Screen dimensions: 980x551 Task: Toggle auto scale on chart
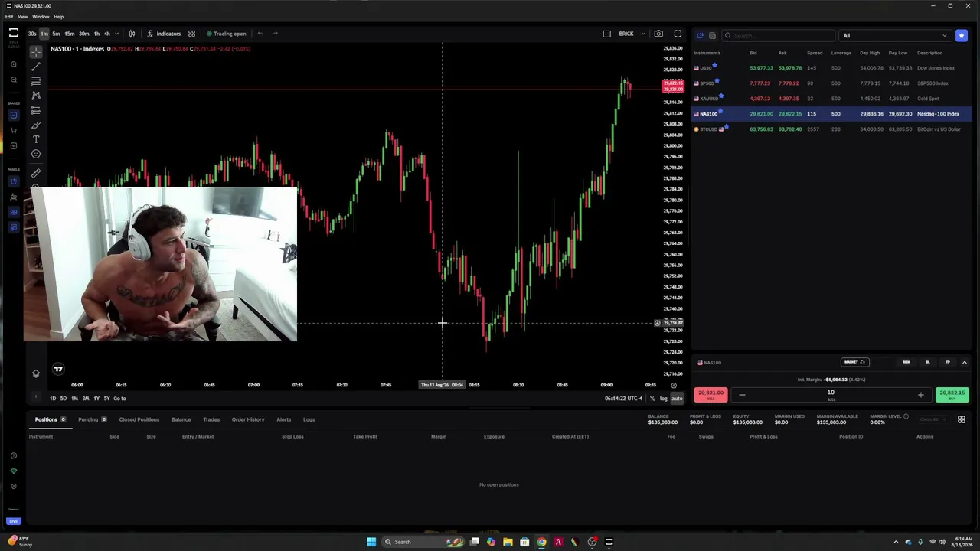pyautogui.click(x=677, y=398)
